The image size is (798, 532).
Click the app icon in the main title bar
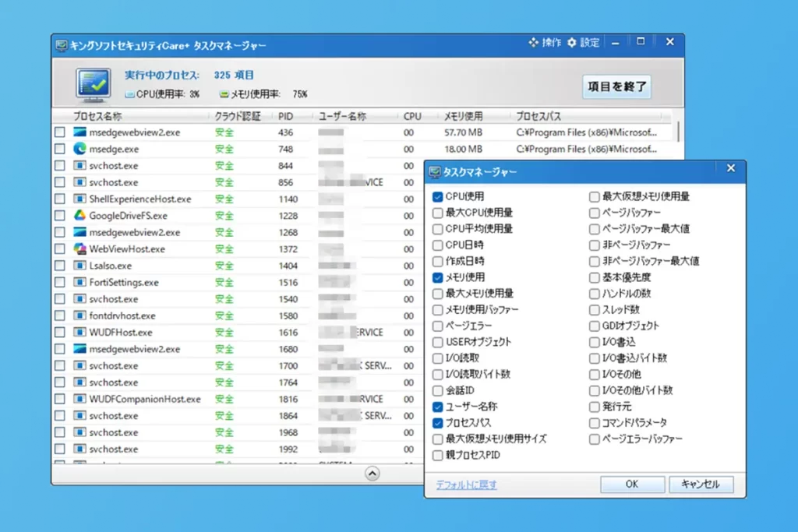(x=62, y=46)
